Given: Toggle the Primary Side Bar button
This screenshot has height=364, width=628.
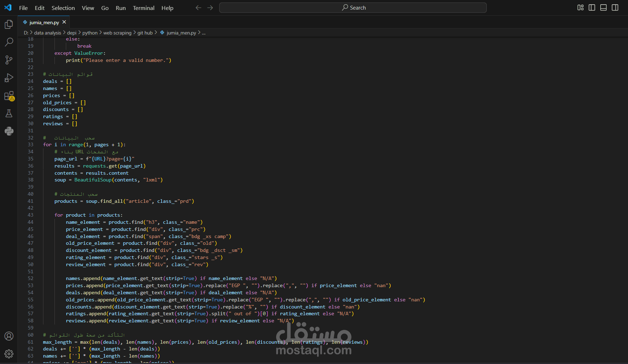Looking at the screenshot, I should [592, 7].
